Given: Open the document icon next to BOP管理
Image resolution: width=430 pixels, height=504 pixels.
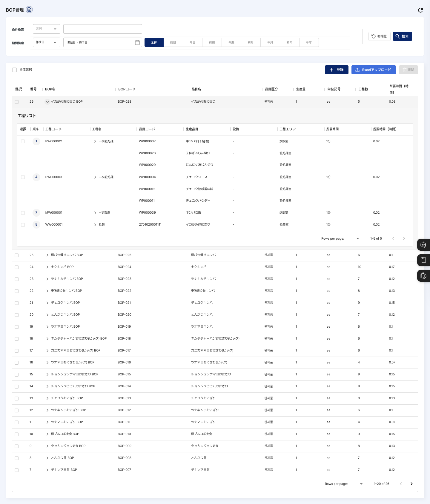Looking at the screenshot, I should (29, 10).
